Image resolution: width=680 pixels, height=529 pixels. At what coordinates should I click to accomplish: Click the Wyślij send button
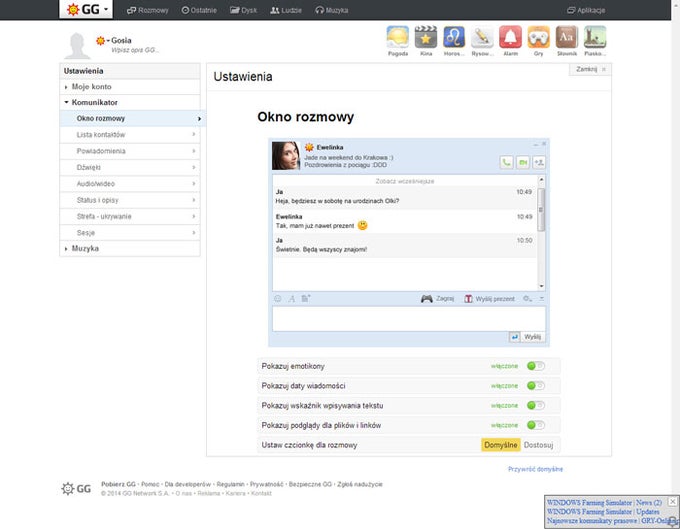tap(533, 337)
